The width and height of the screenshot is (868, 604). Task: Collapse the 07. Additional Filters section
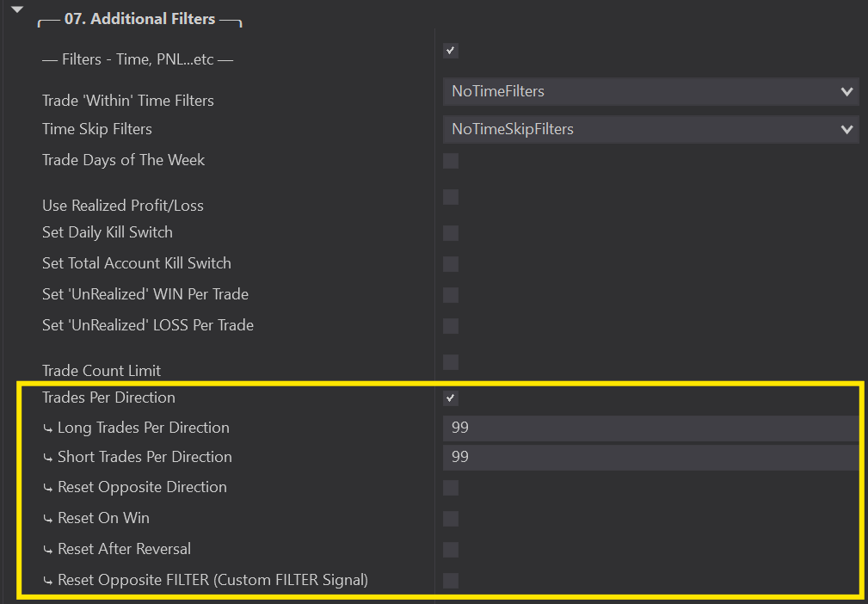(16, 9)
